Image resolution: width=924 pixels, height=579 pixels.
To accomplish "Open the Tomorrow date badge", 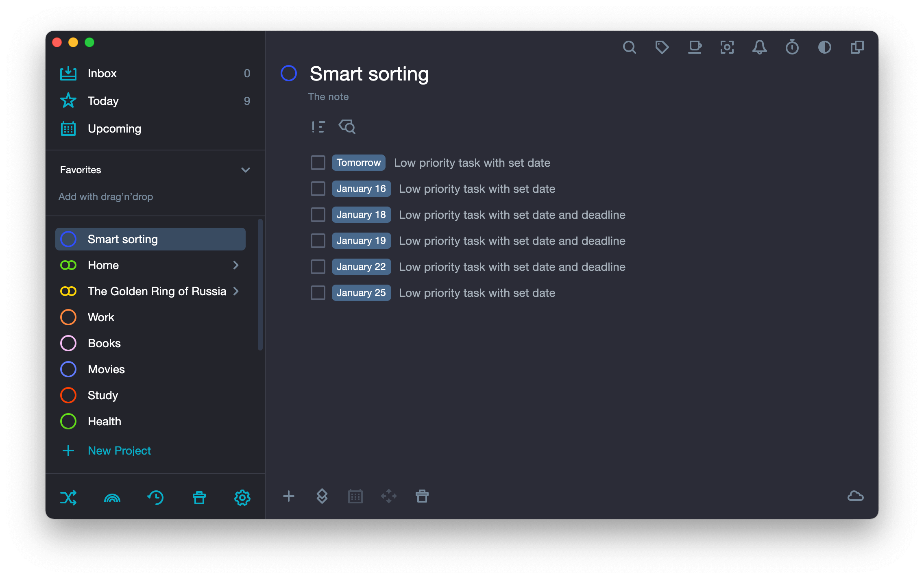I will tap(359, 163).
